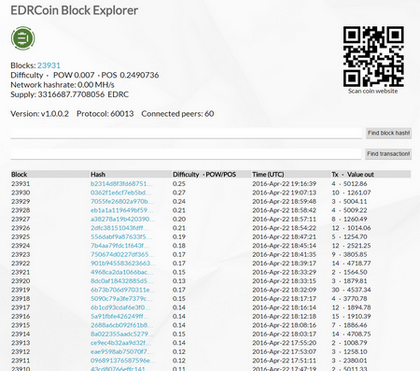Click the Find block hash button
420x371 pixels.
tap(388, 133)
